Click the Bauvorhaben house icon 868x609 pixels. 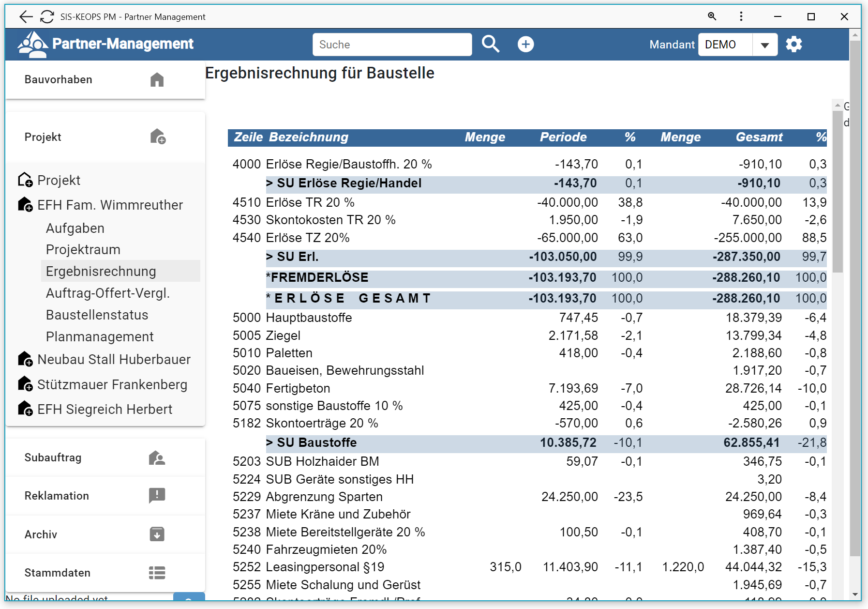(x=157, y=79)
